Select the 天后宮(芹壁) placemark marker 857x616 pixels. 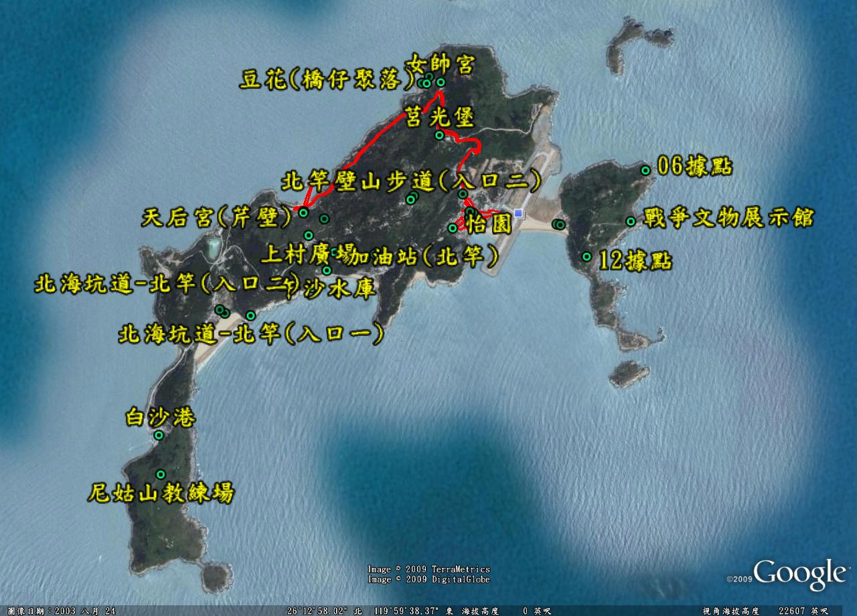coord(303,213)
